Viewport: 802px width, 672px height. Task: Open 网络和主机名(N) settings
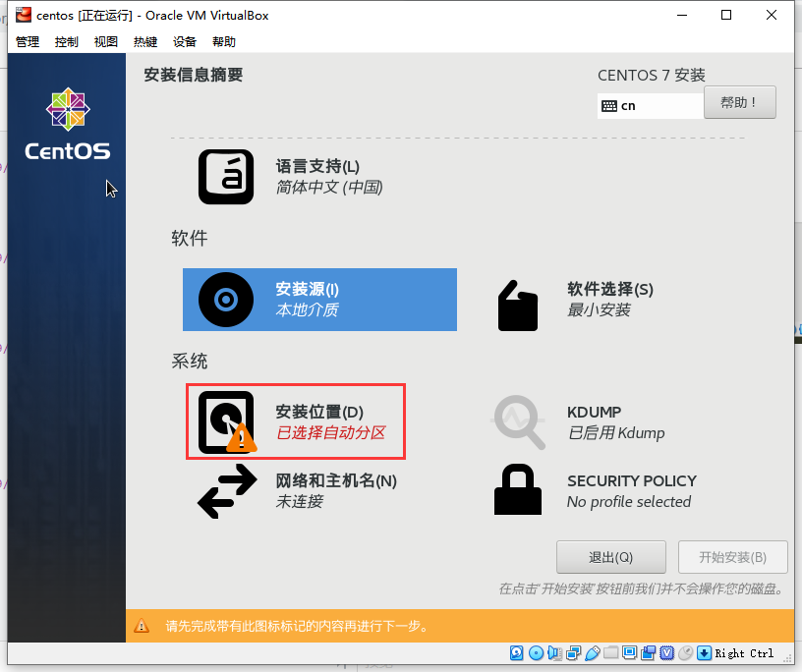pyautogui.click(x=336, y=480)
